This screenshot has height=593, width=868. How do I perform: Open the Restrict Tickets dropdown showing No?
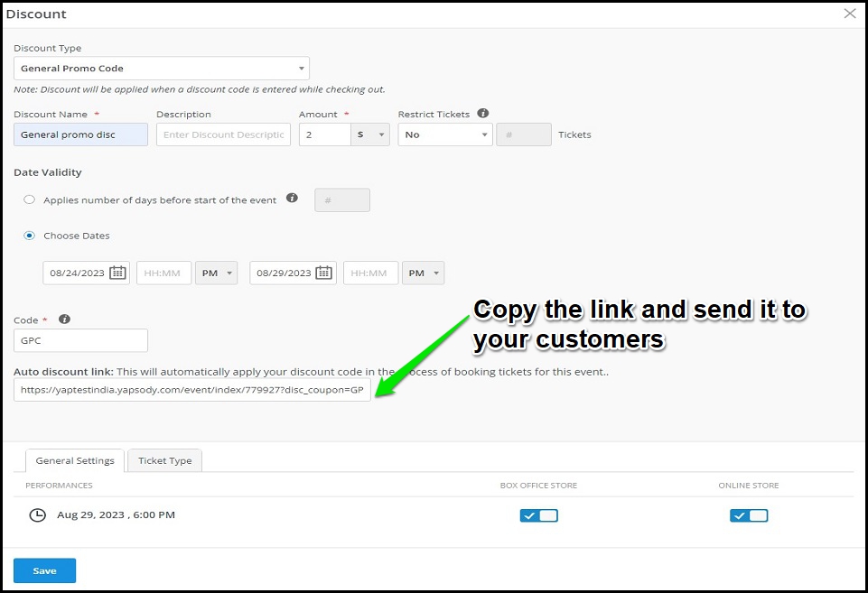point(444,134)
